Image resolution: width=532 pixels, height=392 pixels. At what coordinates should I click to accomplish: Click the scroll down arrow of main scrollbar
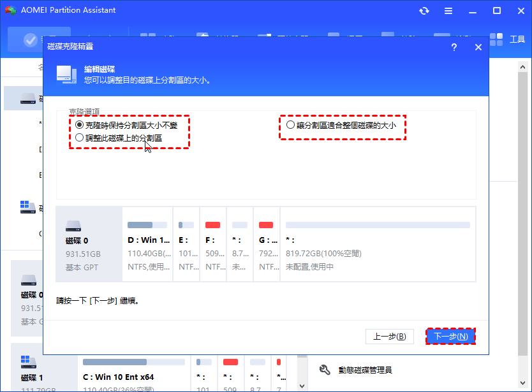[x=522, y=383]
